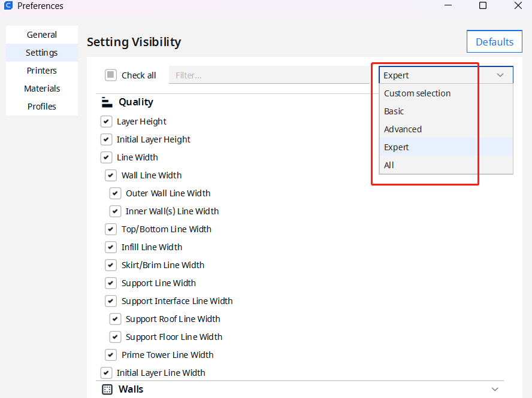Uncheck Layer Height setting
This screenshot has width=532, height=398.
click(106, 121)
